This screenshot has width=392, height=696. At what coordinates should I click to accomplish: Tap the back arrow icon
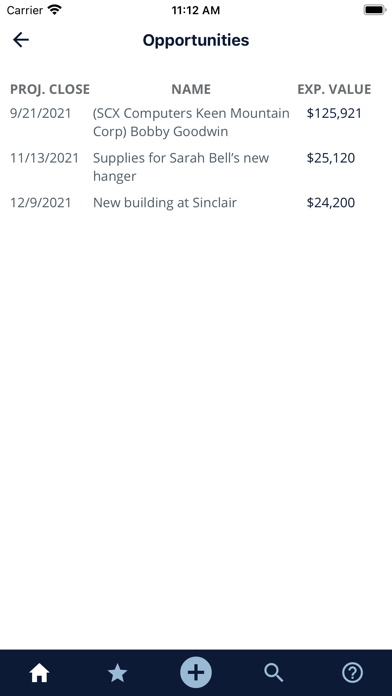[21, 40]
